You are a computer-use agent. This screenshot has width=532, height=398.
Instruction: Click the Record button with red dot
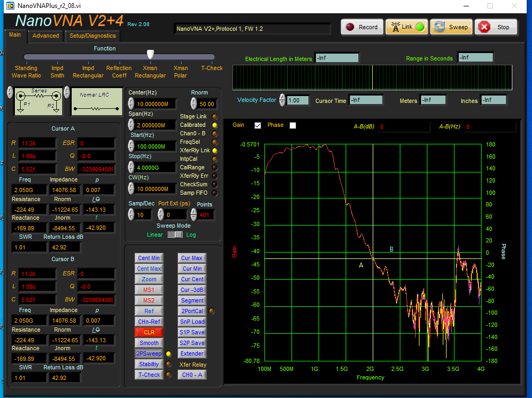pyautogui.click(x=362, y=27)
